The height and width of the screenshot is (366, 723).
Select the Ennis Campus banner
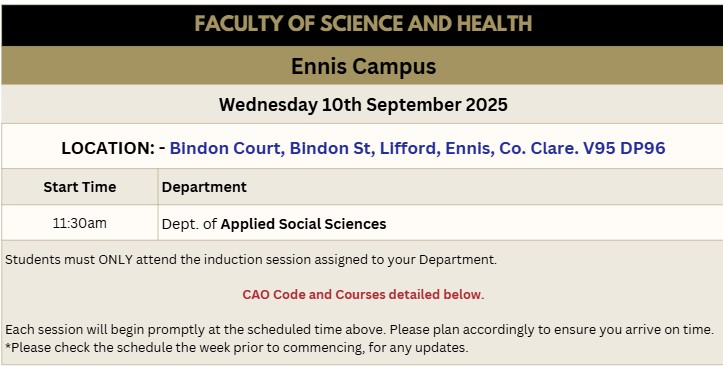(x=363, y=66)
